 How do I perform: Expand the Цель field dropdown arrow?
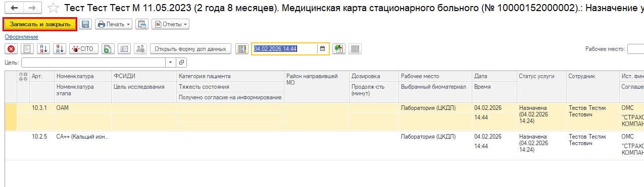coord(170,63)
